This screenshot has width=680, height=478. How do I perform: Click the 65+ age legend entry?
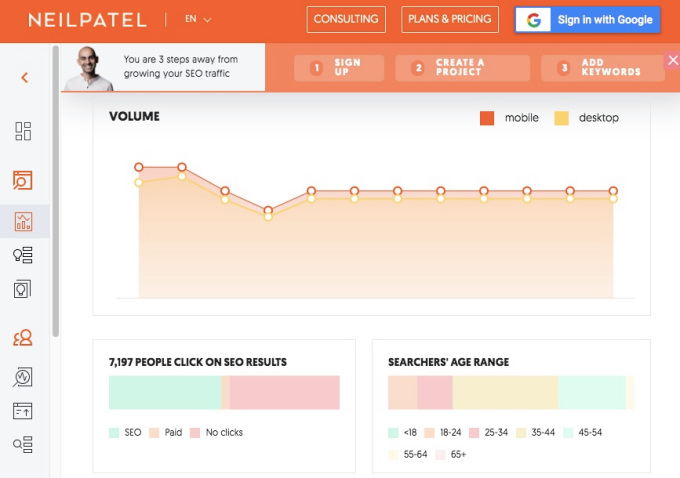pos(451,455)
